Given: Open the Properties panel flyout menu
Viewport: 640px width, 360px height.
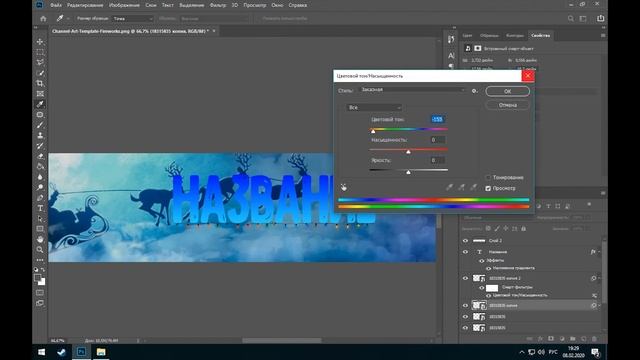Looking at the screenshot, I should tap(603, 36).
